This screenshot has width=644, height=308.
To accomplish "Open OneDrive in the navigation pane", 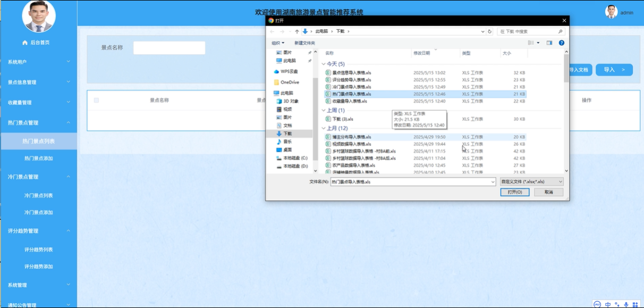I will tap(286, 82).
